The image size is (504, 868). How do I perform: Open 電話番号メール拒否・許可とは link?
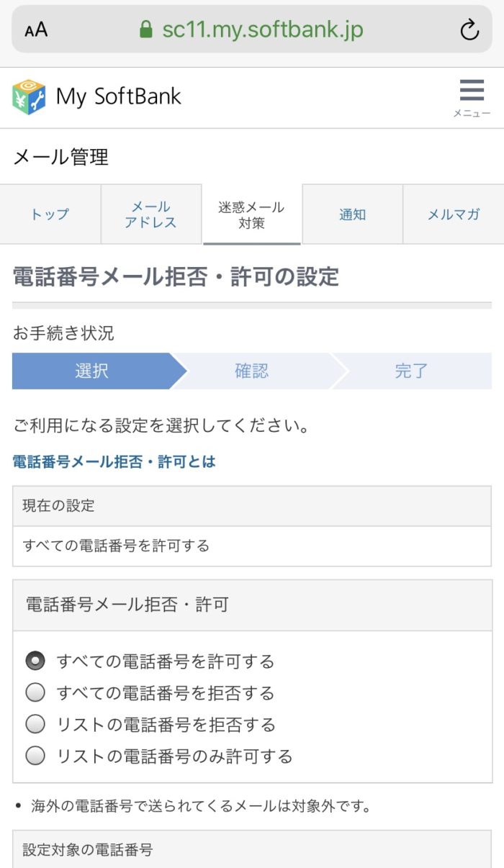point(114,461)
